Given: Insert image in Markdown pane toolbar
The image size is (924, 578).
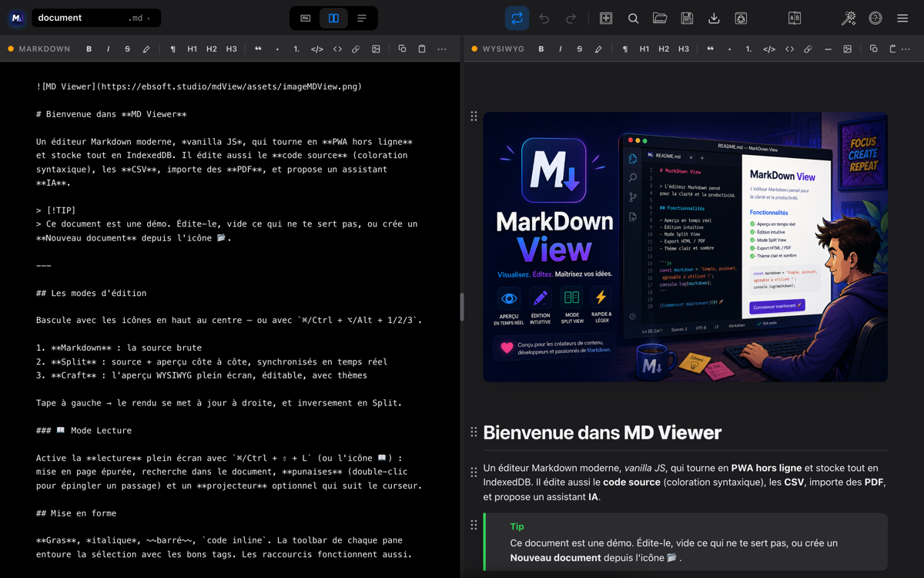Looking at the screenshot, I should pos(376,49).
